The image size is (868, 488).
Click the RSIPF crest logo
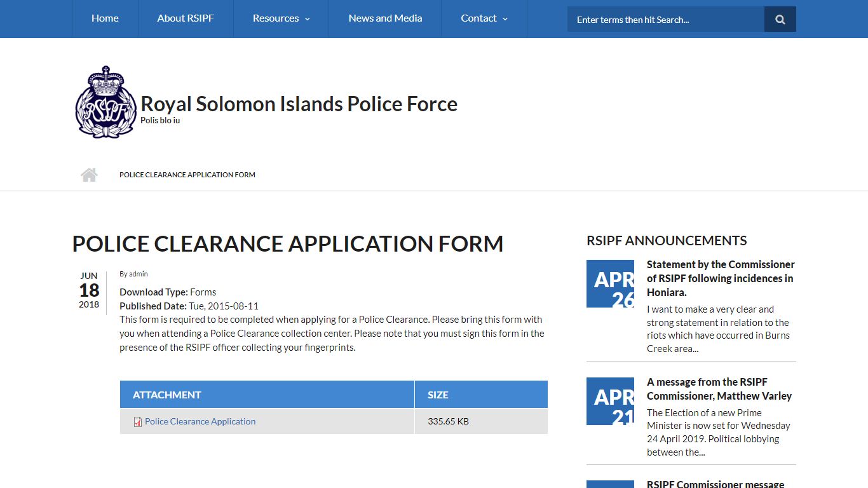click(105, 102)
